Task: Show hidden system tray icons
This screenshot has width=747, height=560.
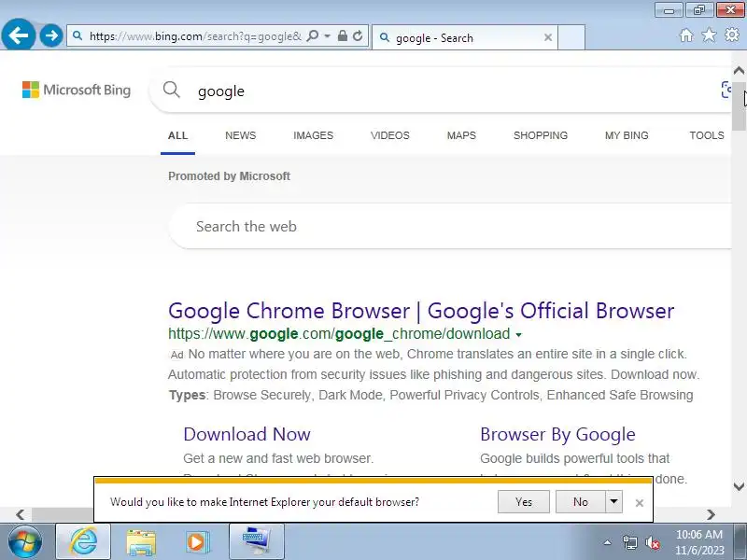Action: click(608, 542)
